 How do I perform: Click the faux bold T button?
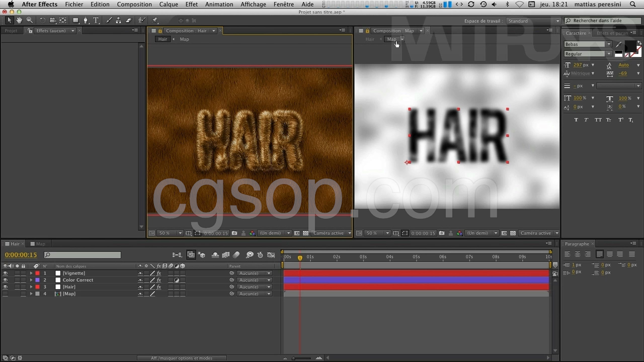click(576, 120)
